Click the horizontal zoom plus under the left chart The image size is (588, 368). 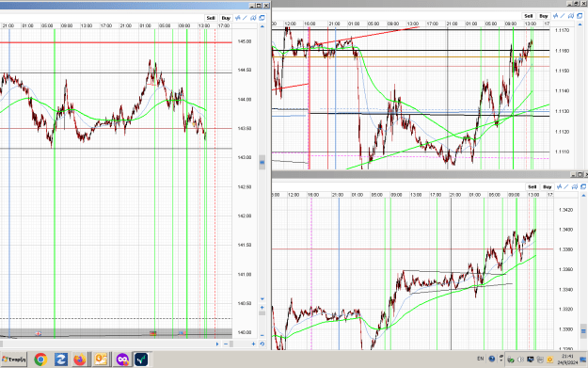[x=253, y=344]
